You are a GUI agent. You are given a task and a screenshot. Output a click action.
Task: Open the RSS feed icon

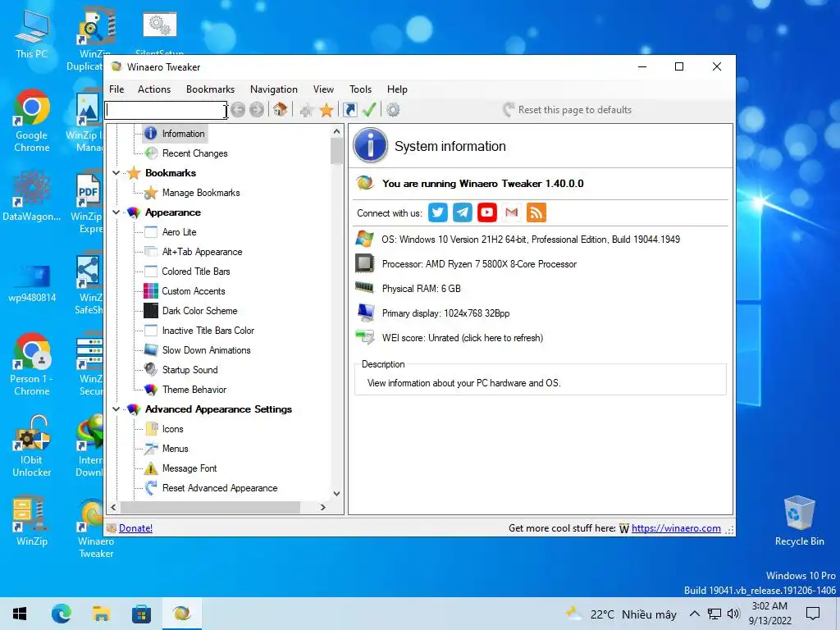pos(536,212)
